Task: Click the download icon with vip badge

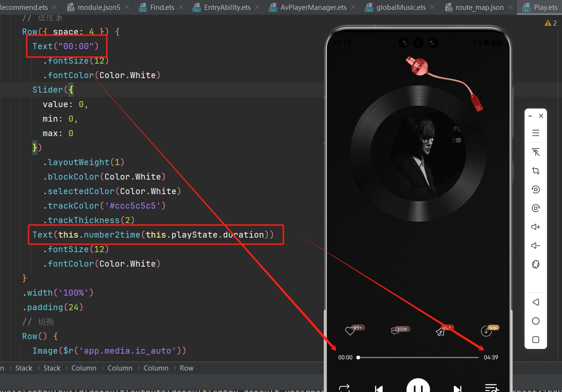Action: click(x=486, y=331)
